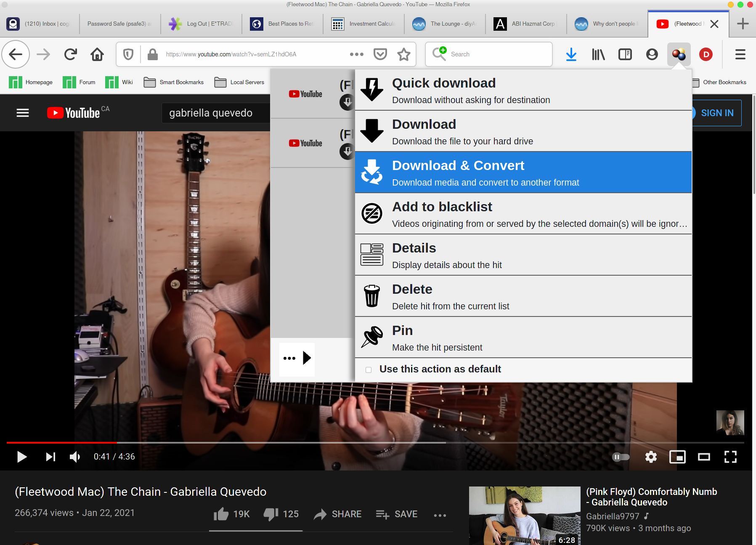Open Firefox downloads panel

point(571,54)
